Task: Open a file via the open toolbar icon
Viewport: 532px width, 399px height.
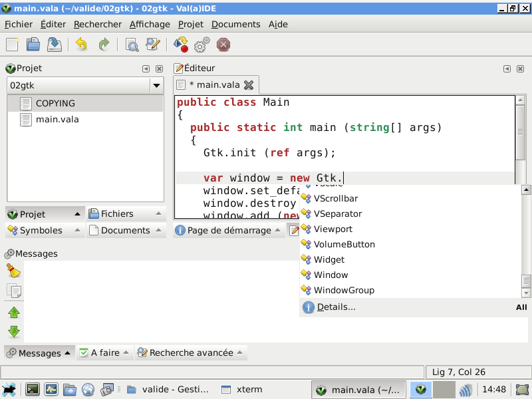Action: 33,45
